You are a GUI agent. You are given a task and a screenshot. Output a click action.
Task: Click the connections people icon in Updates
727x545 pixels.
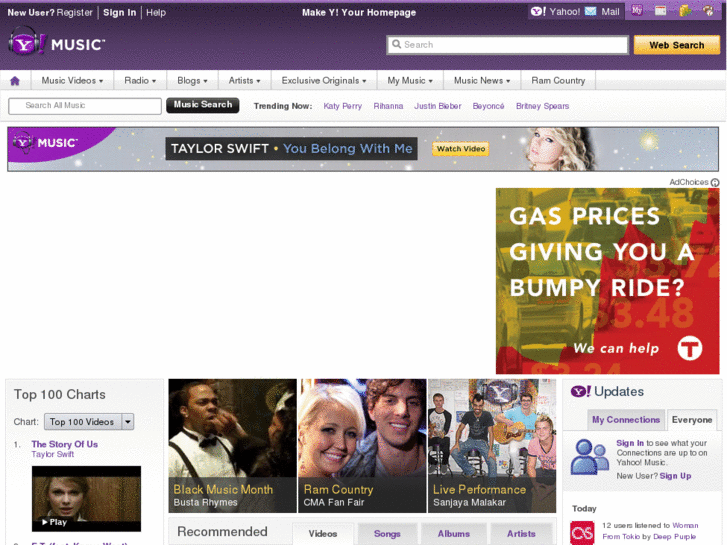589,457
